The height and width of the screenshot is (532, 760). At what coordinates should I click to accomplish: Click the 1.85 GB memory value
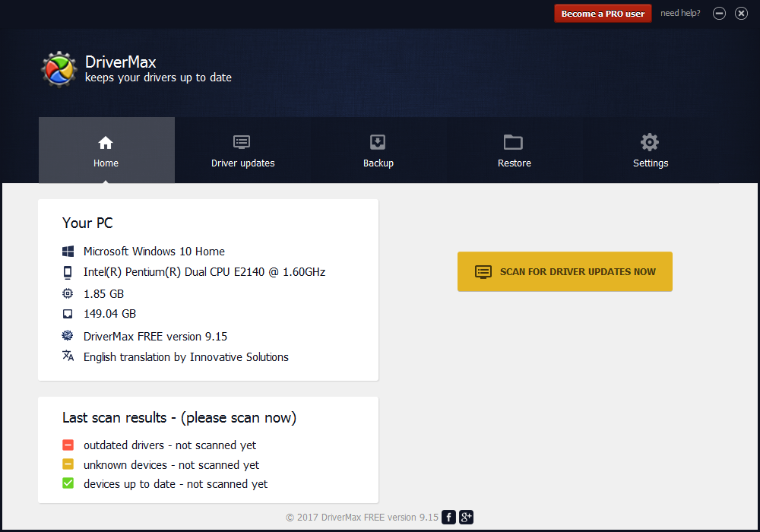tap(103, 294)
